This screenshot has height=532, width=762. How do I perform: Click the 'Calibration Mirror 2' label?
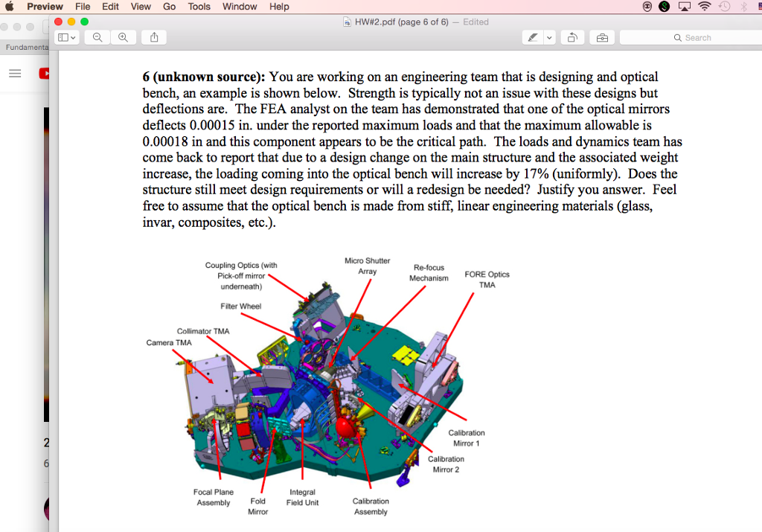point(446,464)
